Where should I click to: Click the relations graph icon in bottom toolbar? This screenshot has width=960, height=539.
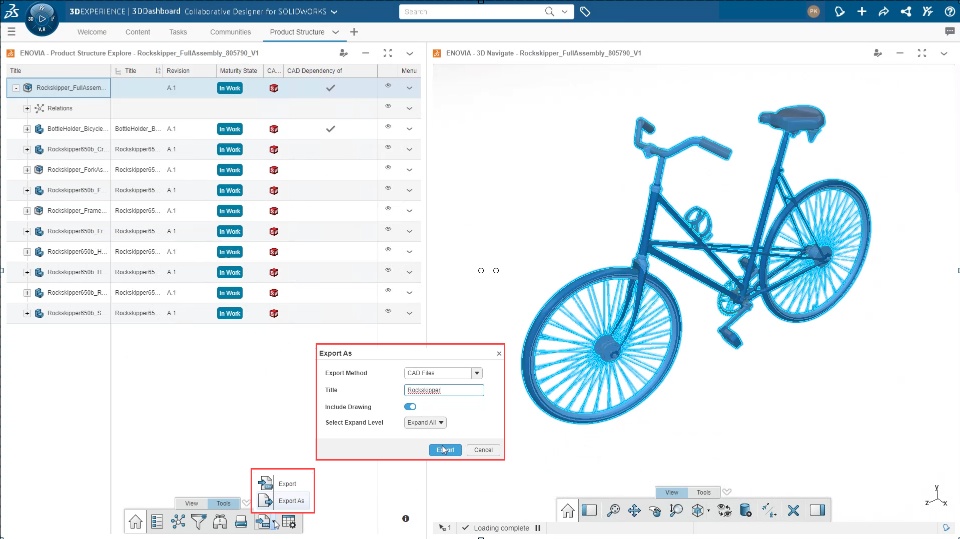coord(178,521)
